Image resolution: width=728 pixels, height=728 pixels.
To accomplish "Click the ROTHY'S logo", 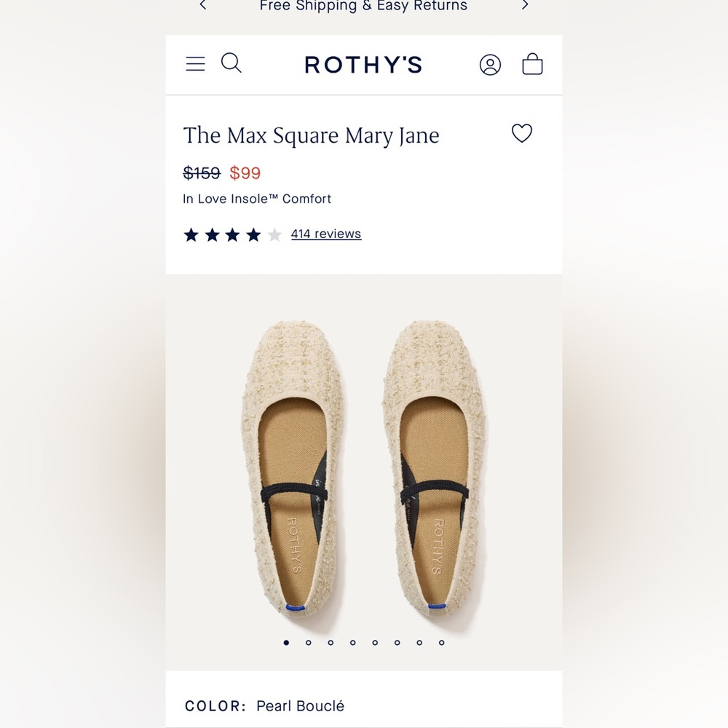I will click(x=363, y=65).
